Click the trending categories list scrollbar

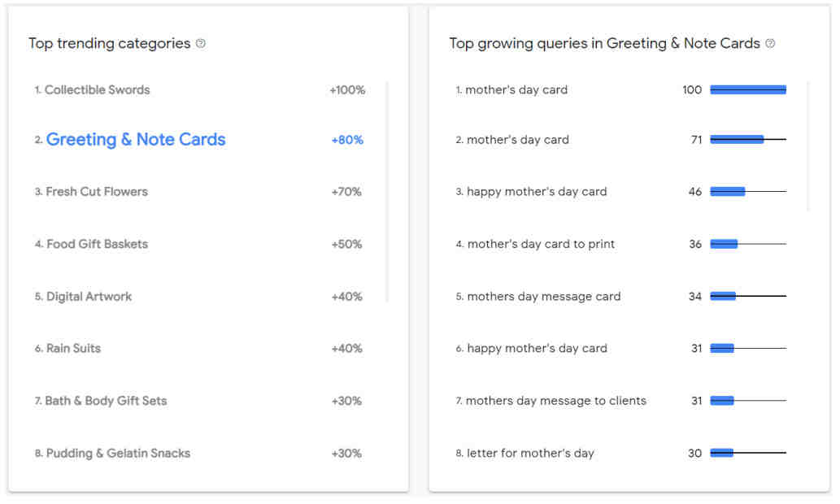pyautogui.click(x=387, y=192)
